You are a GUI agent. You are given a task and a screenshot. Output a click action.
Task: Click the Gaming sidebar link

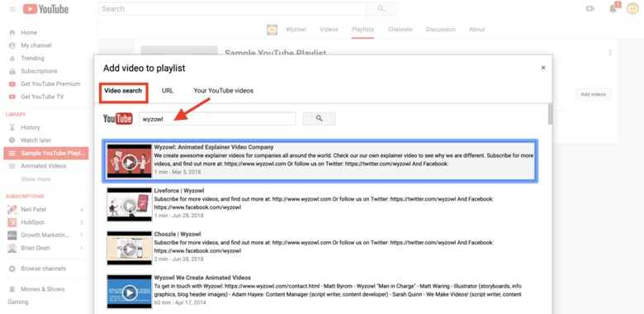pos(18,302)
